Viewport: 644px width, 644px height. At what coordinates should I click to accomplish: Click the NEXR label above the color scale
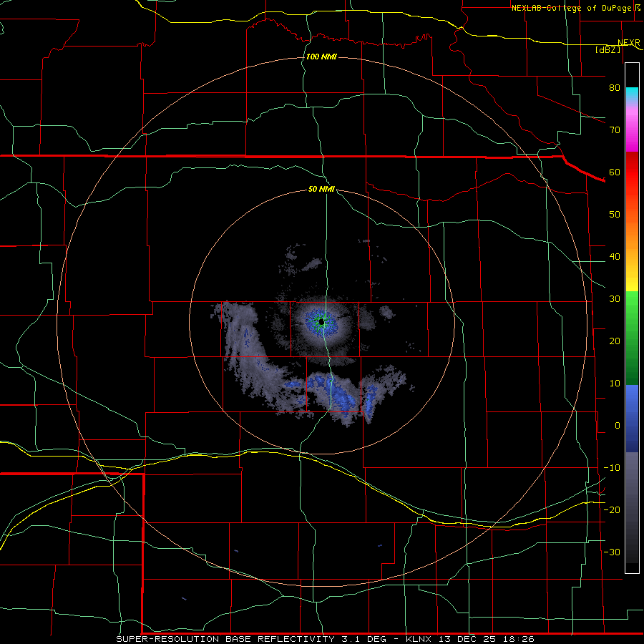point(628,43)
